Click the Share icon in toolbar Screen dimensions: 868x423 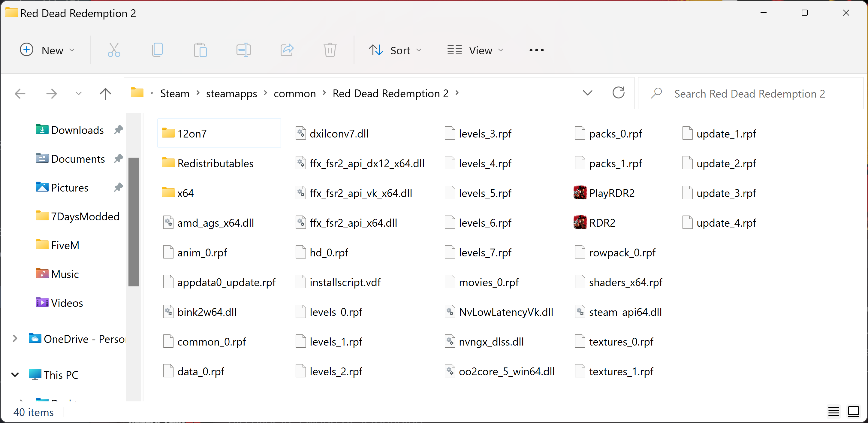(287, 50)
